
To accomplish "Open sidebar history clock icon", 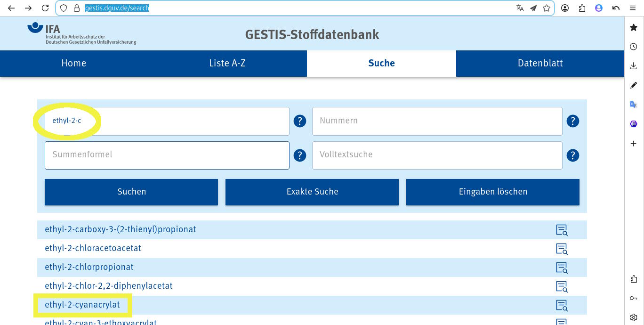I will tap(634, 47).
